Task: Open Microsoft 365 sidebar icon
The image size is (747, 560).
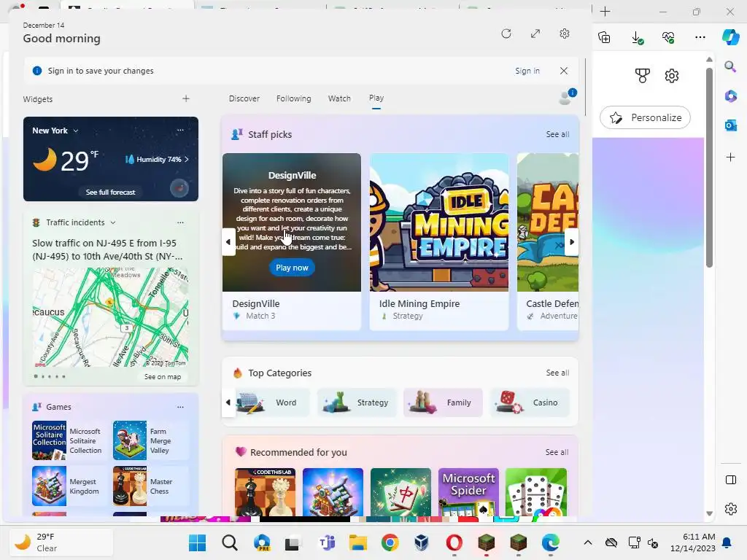Action: [730, 96]
